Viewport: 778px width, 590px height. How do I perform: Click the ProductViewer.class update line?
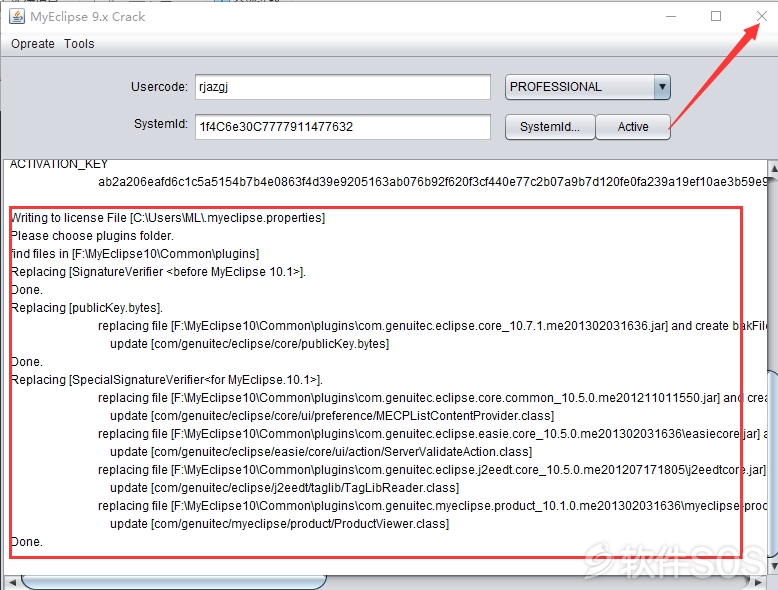coord(279,524)
